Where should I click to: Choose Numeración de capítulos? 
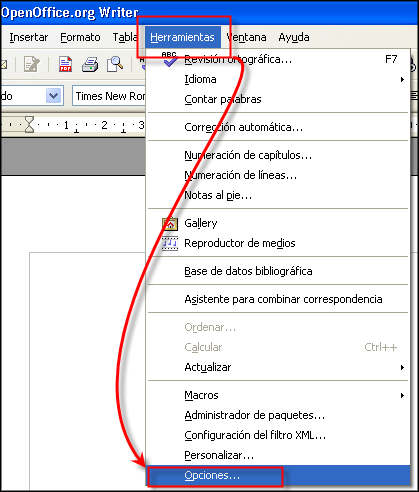point(278,155)
